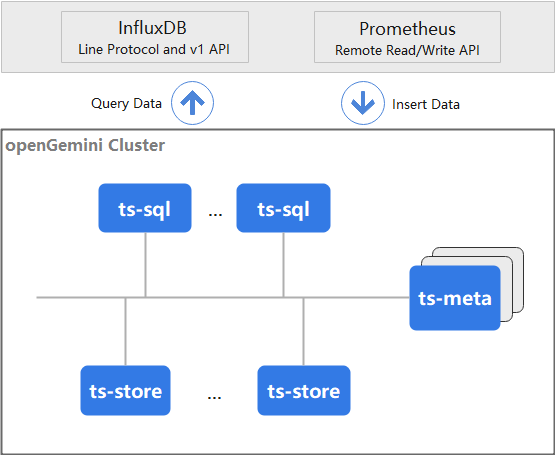This screenshot has height=455, width=555.
Task: Click the up arrow Query Data icon
Action: pyautogui.click(x=193, y=103)
